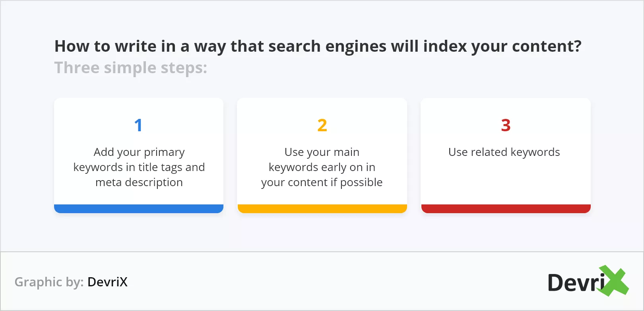The width and height of the screenshot is (644, 311).
Task: Click the DevriX name after 'Graphic by:'
Action: 108,282
